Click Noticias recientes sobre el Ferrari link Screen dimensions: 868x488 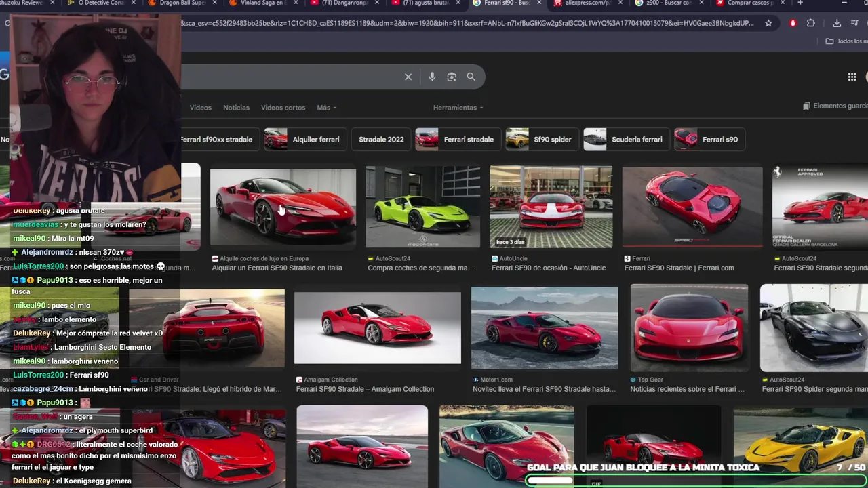pos(688,390)
